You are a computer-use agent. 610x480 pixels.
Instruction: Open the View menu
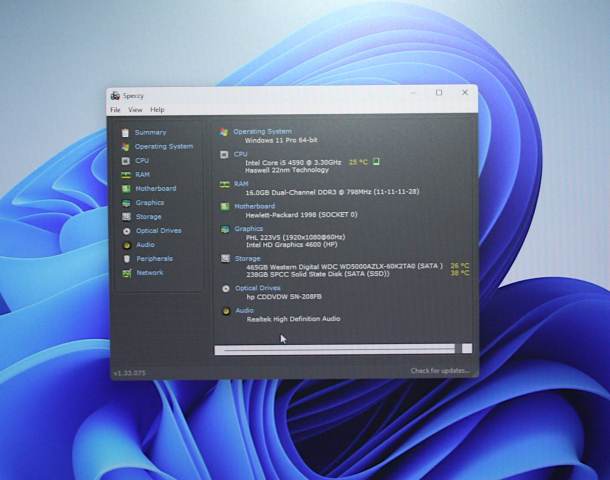(x=135, y=110)
